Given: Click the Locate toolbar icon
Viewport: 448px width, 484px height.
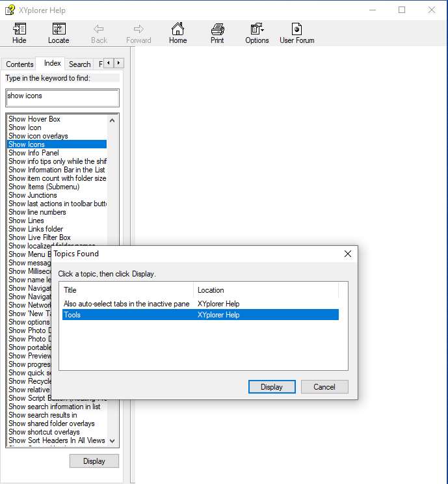Looking at the screenshot, I should 59,33.
